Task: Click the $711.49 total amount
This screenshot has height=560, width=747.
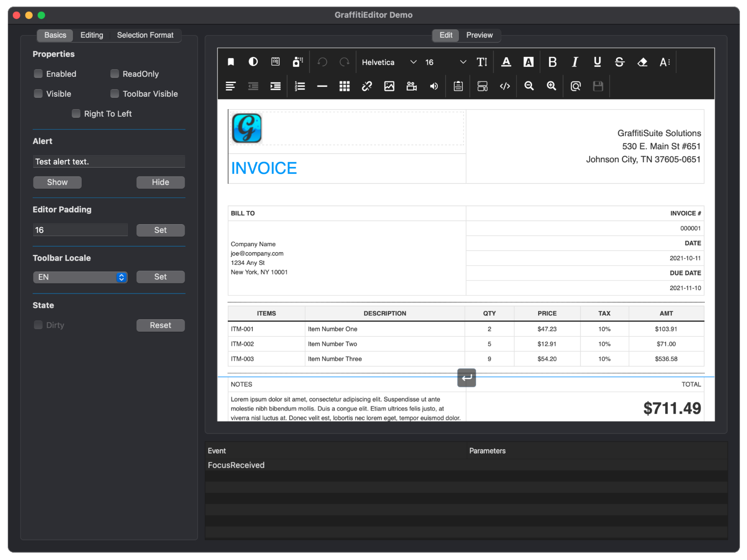Action: 672,408
